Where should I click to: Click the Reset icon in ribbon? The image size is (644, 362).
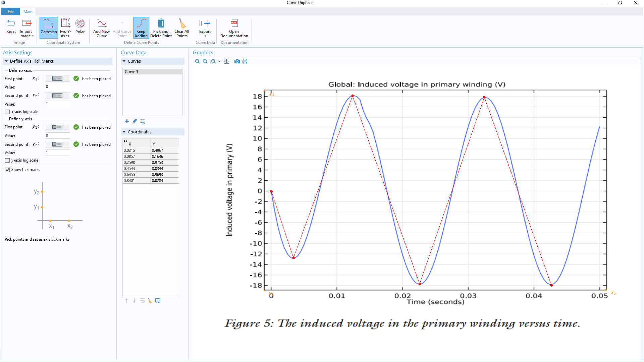click(x=11, y=23)
